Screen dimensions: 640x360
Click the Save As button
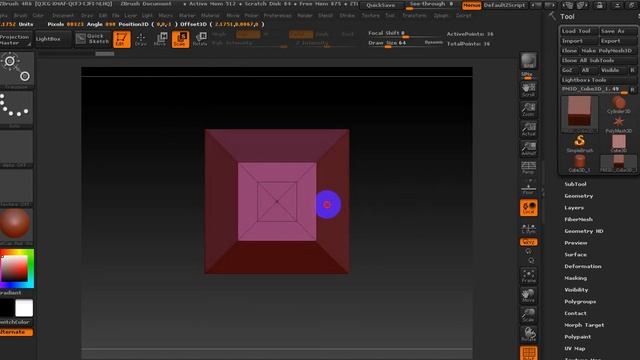click(618, 31)
